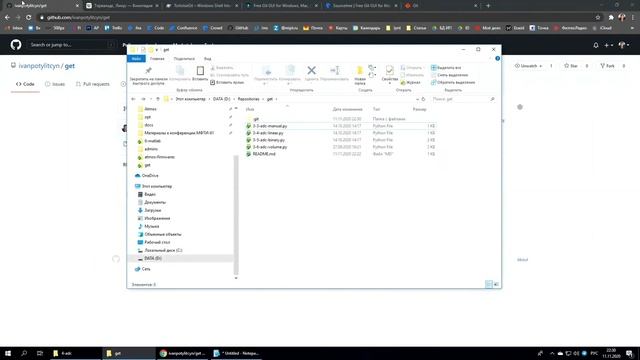Select file 3-3-adc-manual.py

pos(270,126)
